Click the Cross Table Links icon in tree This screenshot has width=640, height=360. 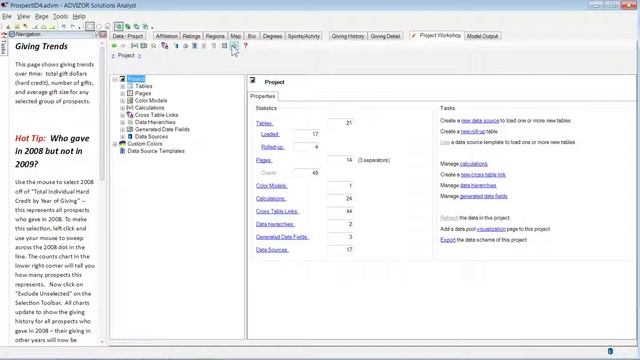[130, 115]
